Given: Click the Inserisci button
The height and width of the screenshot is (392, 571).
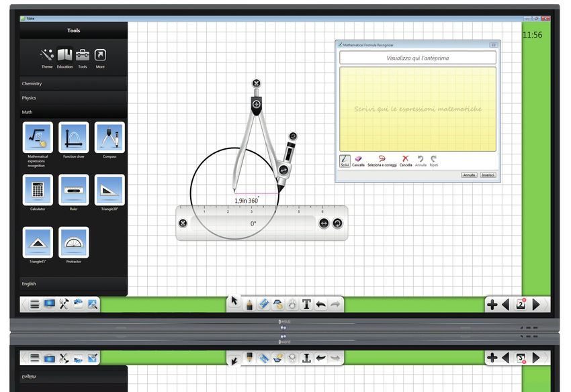Looking at the screenshot, I should pos(488,175).
